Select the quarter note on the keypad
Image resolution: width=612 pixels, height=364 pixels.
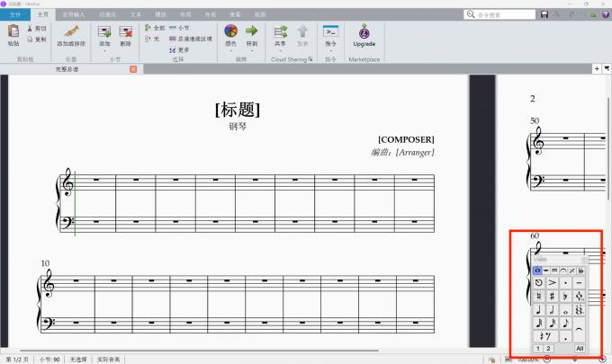(538, 310)
